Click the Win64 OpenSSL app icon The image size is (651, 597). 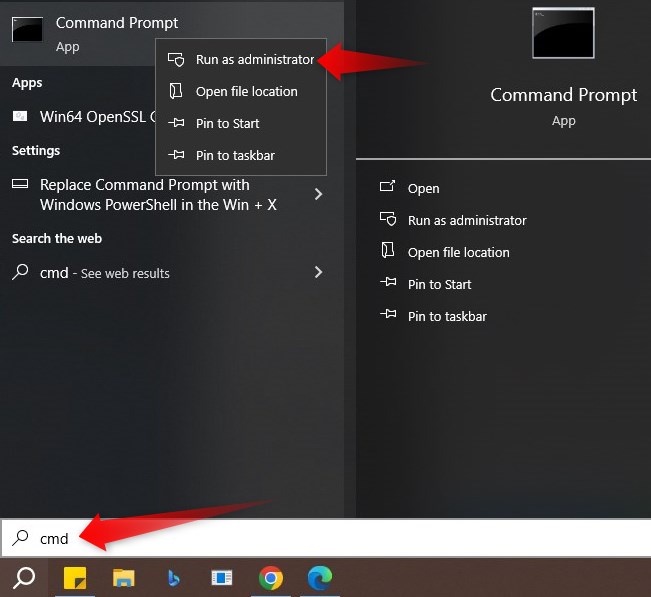(x=20, y=116)
